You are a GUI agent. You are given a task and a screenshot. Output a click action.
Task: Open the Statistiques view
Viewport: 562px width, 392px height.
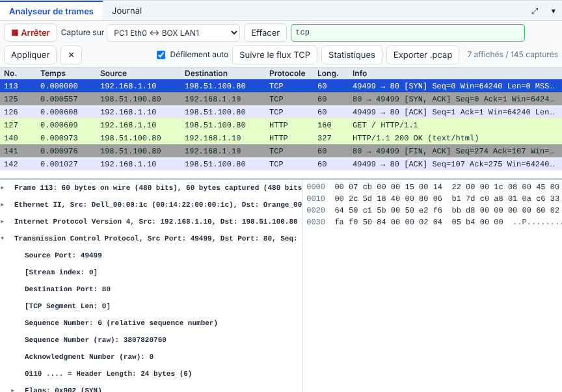coord(352,55)
